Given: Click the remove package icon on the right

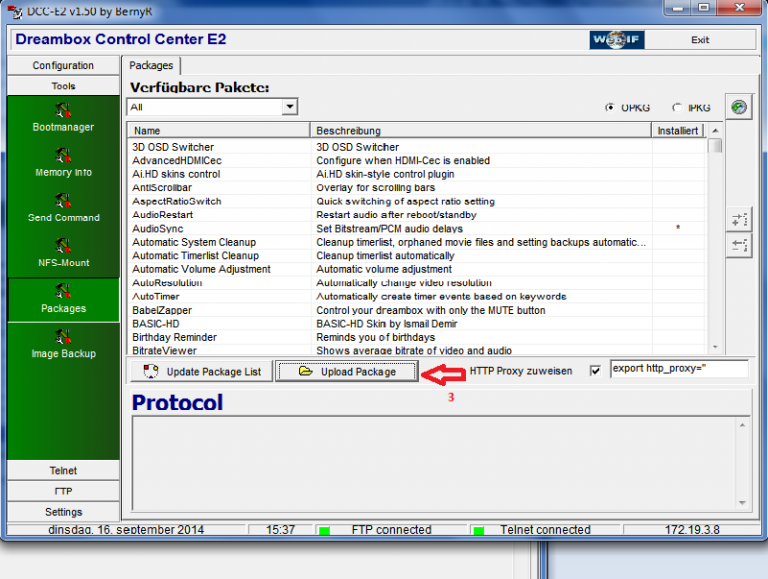Looking at the screenshot, I should click(739, 245).
